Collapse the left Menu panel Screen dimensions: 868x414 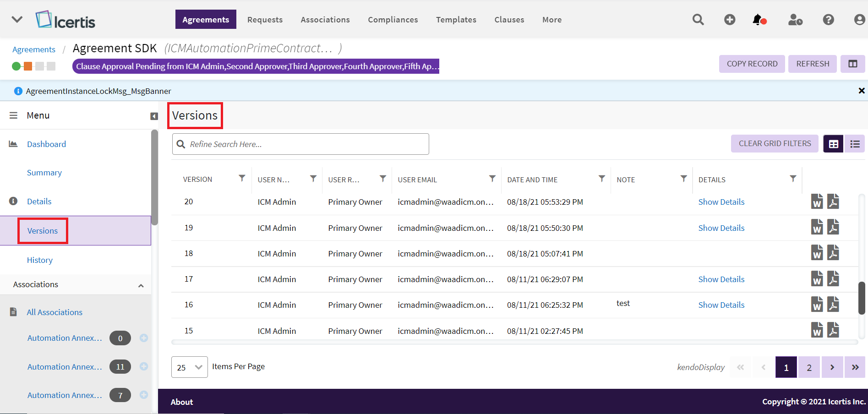coord(154,116)
